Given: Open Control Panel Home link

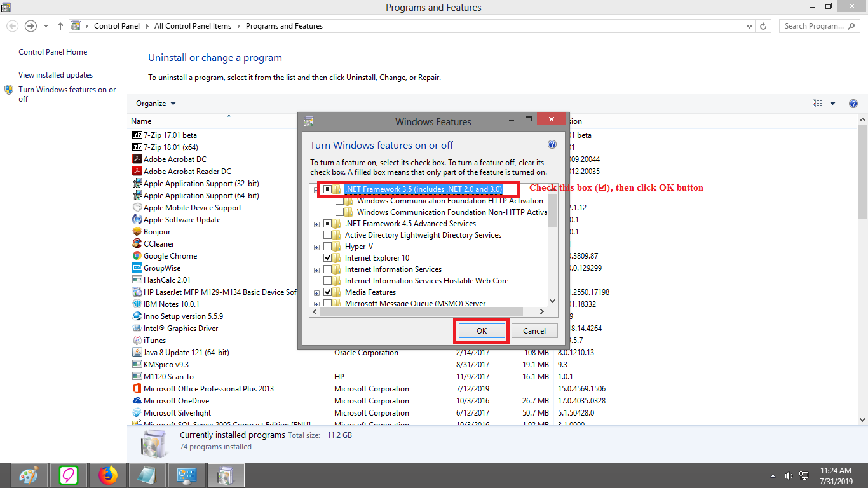Looking at the screenshot, I should (53, 52).
